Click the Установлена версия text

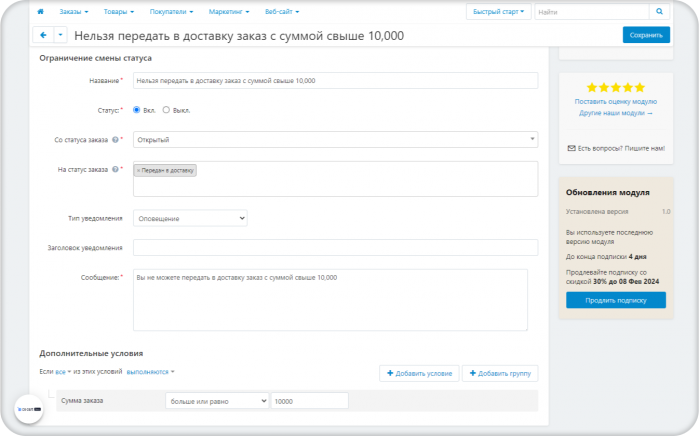pyautogui.click(x=597, y=212)
